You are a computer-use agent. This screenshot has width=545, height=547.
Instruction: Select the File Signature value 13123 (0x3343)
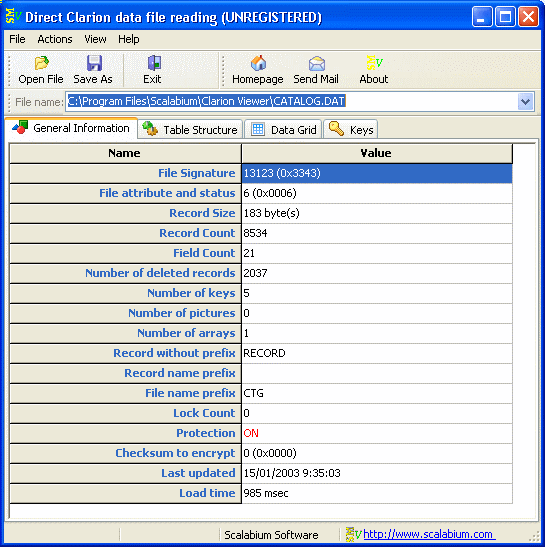(x=377, y=173)
